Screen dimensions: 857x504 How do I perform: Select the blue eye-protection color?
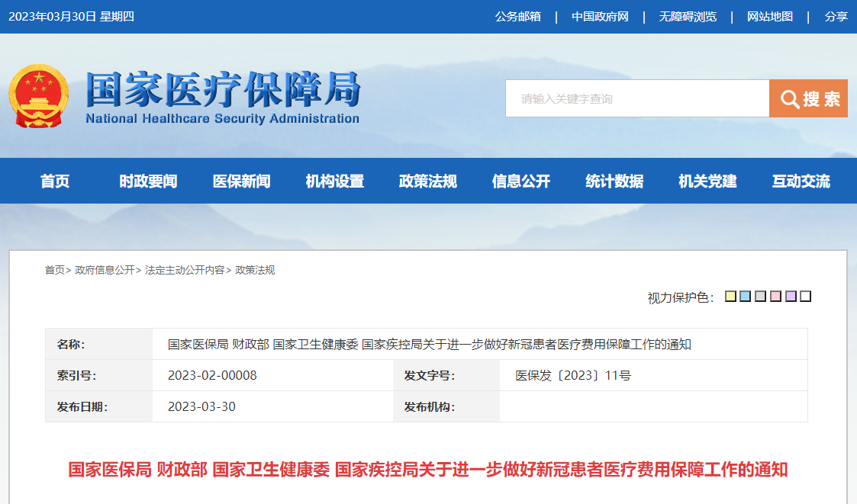(x=745, y=296)
